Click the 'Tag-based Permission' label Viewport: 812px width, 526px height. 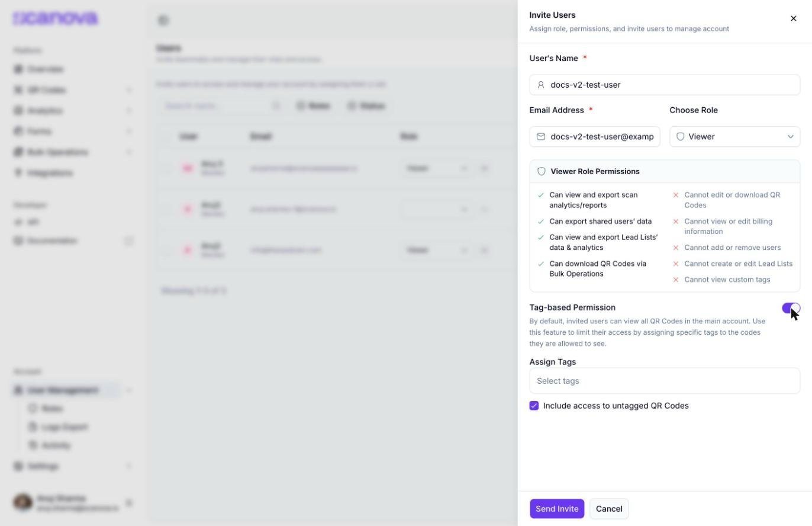pyautogui.click(x=572, y=307)
